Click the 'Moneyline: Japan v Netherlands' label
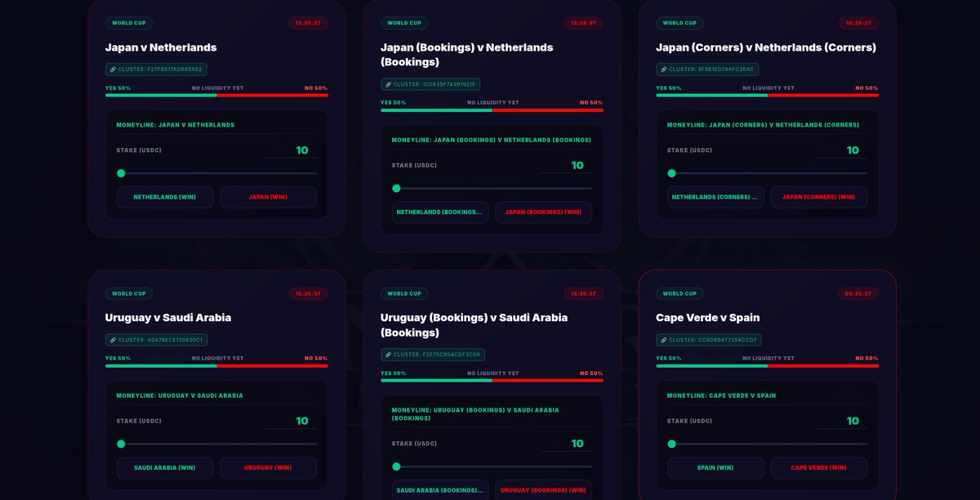This screenshot has width=980, height=500. (x=176, y=125)
